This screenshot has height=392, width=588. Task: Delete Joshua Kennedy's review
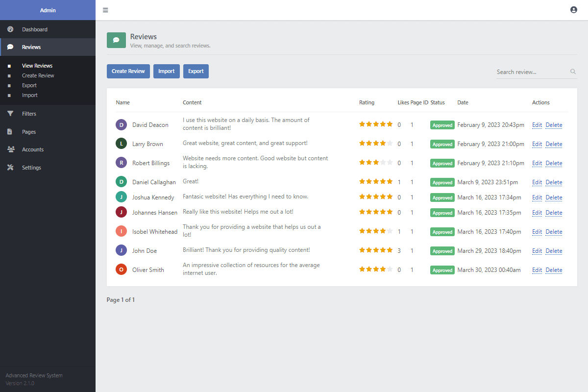tap(554, 197)
